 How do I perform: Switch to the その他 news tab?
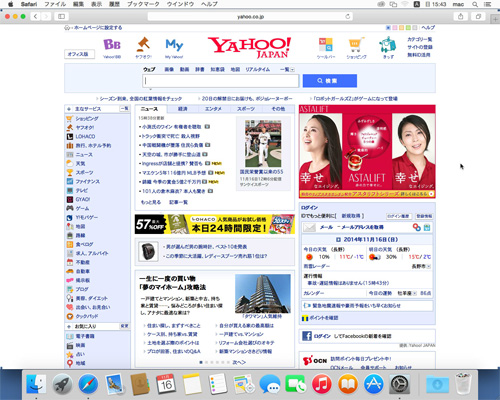point(278,109)
